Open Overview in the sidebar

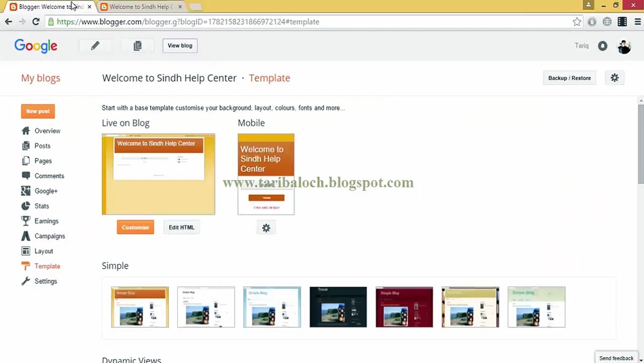coord(47,131)
